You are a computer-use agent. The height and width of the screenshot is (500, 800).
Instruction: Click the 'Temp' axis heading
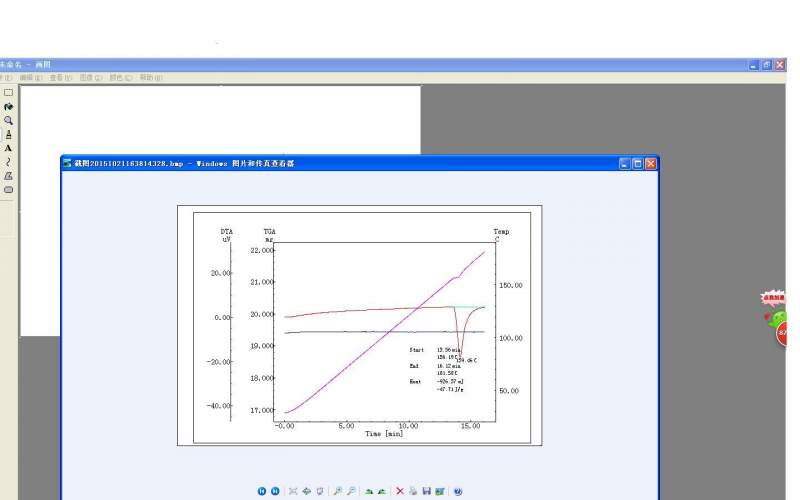(x=501, y=232)
